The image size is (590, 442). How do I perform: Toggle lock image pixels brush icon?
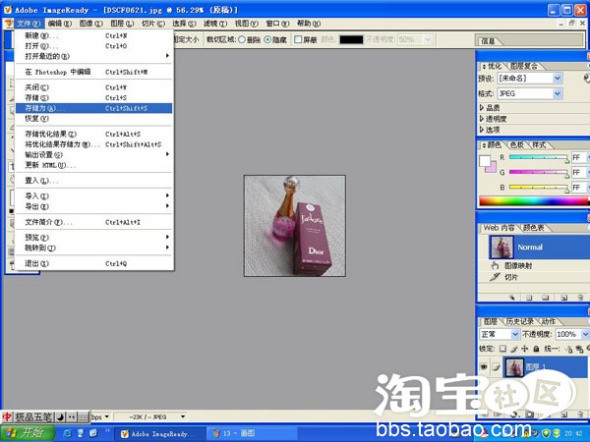click(514, 349)
